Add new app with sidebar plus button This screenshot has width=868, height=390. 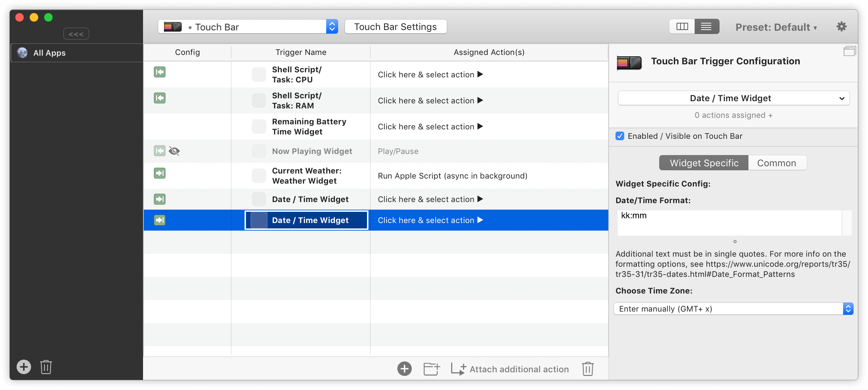[24, 367]
